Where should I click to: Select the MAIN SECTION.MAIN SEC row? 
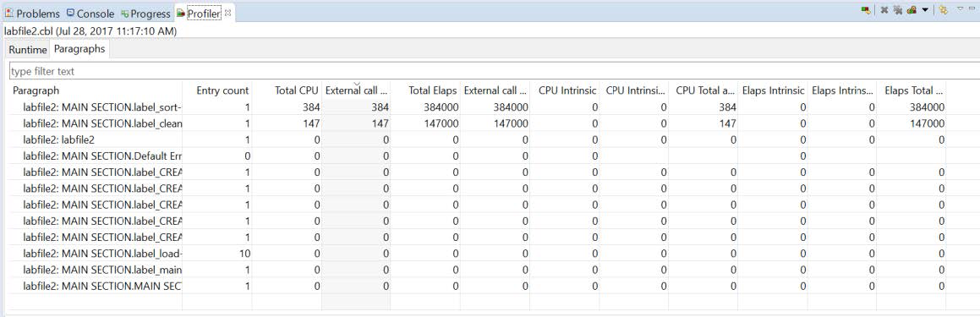tap(476, 286)
